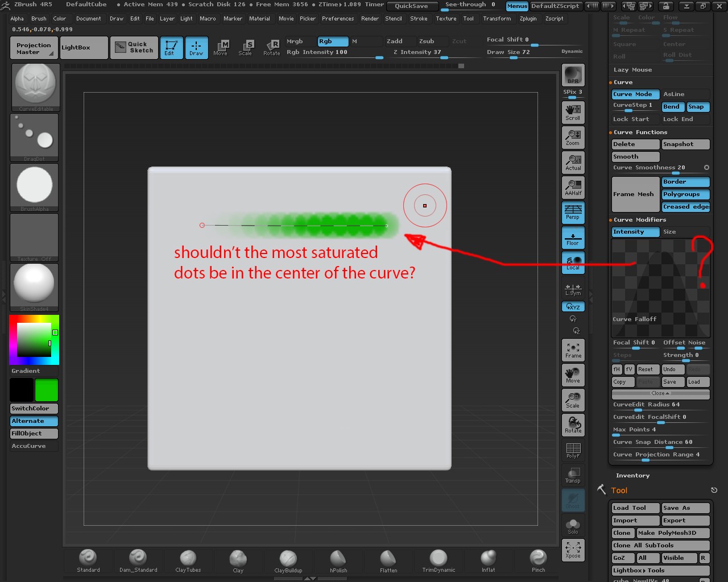Click the BPR render icon
728x582 pixels.
573,75
